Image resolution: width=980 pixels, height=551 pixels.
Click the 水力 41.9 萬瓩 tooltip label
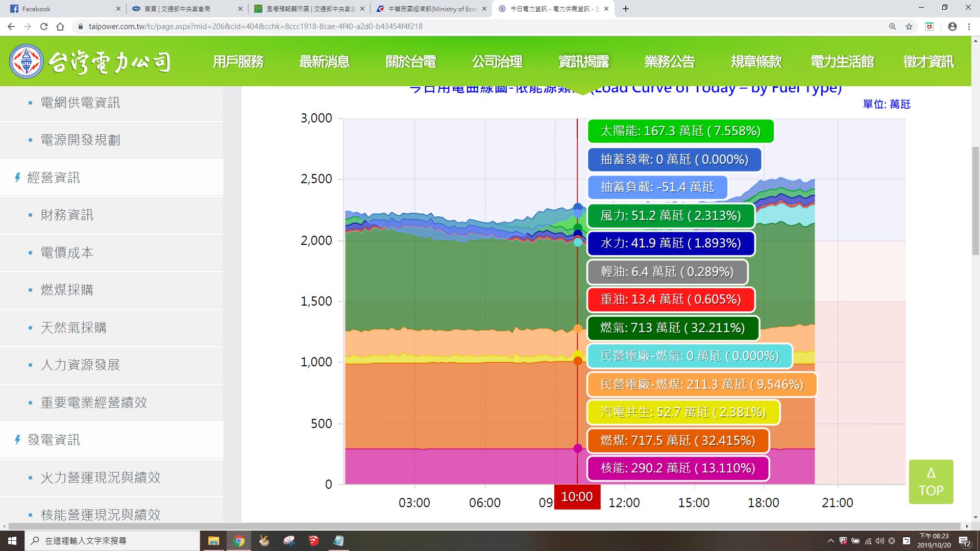671,243
